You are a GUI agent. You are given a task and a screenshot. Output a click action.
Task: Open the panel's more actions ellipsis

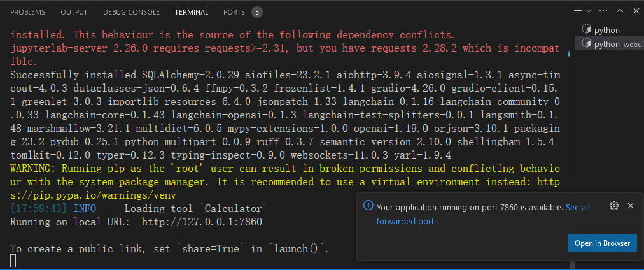point(603,11)
